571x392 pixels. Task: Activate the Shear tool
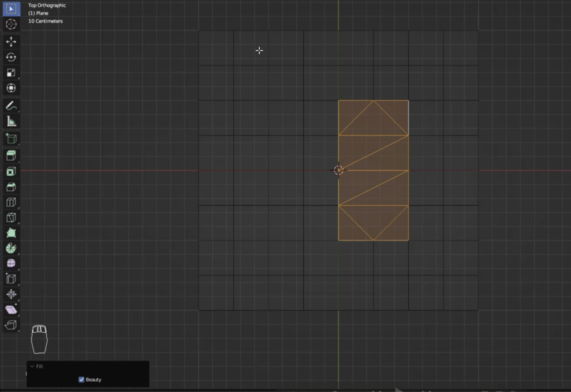[x=11, y=310]
